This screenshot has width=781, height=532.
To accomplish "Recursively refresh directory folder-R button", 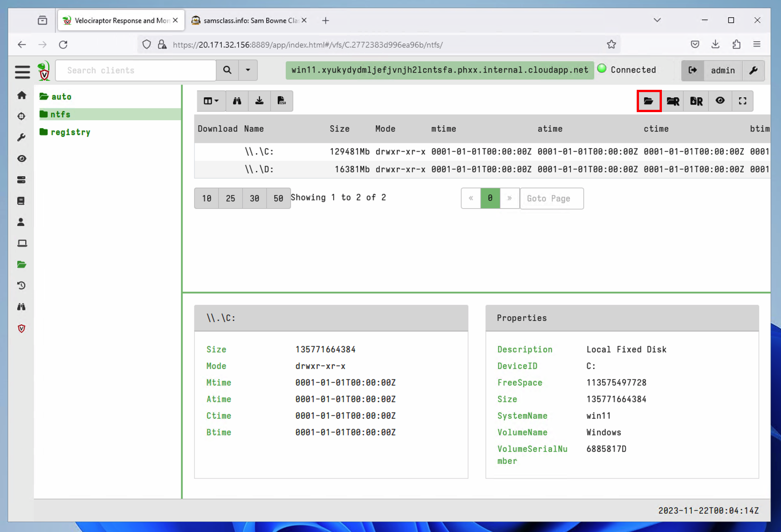I will 673,101.
